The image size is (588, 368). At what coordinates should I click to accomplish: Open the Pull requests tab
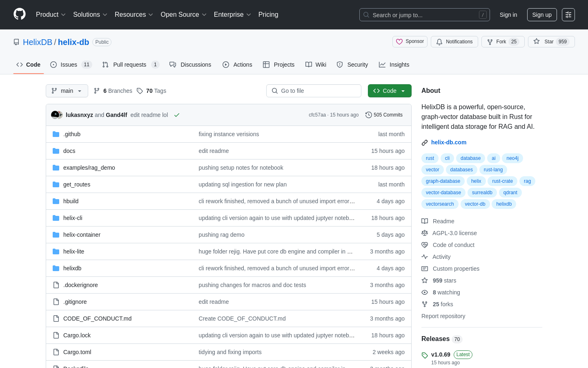[130, 65]
